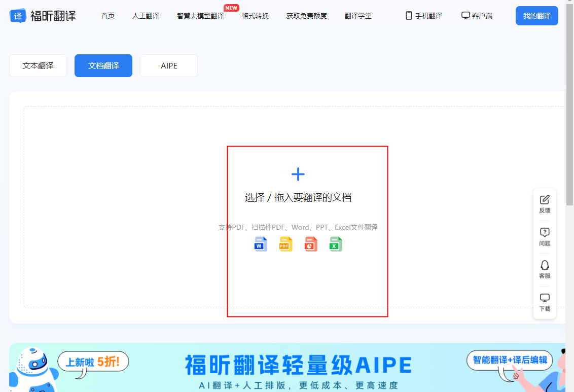Click the 我的翻译 button

(536, 15)
